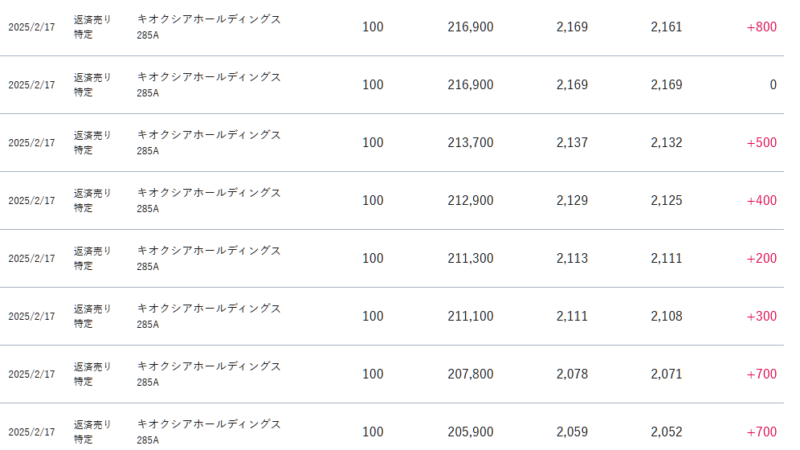The height and width of the screenshot is (450, 800).
Task: Select the 213,700 amount cell
Action: (x=470, y=143)
